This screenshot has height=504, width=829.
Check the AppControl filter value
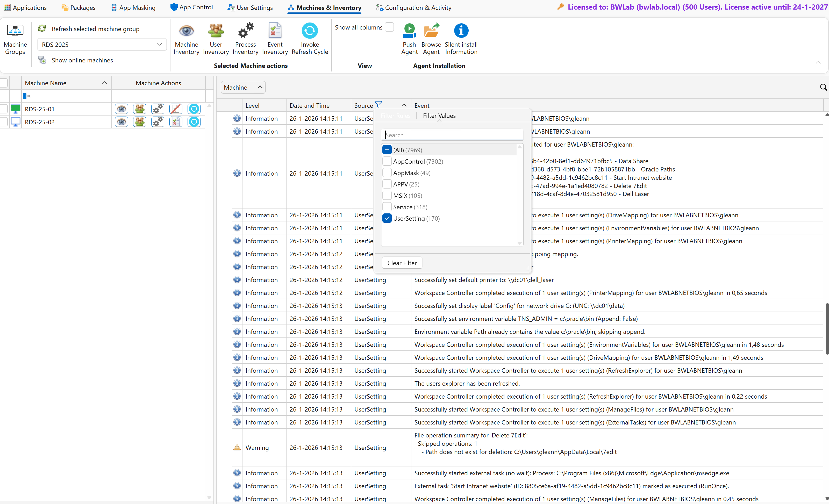tap(387, 162)
